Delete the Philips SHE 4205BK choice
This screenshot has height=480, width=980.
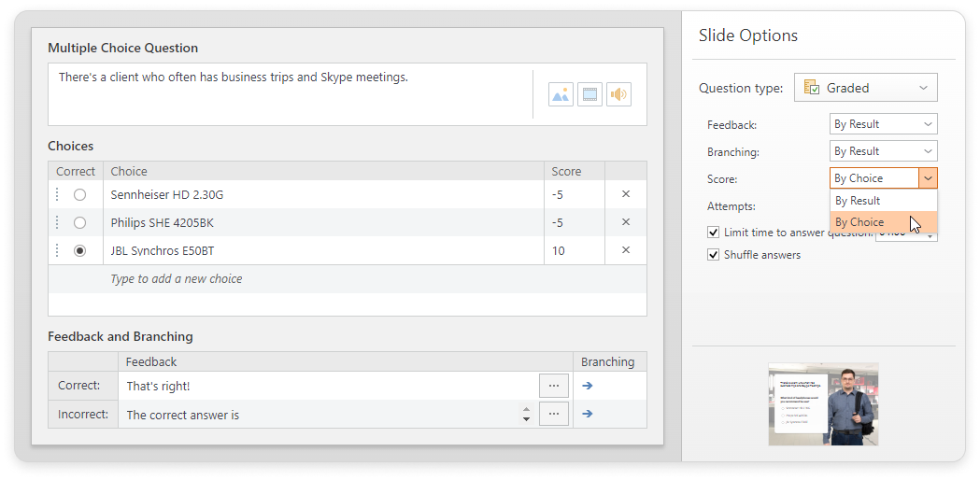coord(626,222)
